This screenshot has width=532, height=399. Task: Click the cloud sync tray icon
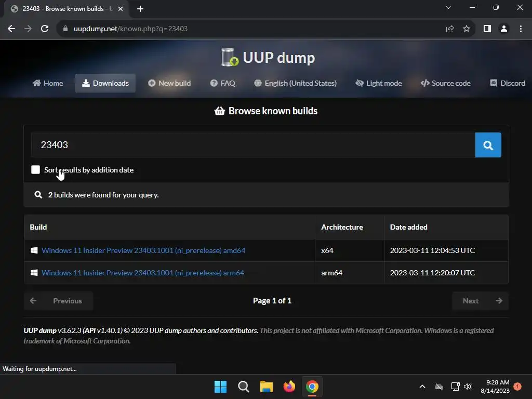[439, 387]
